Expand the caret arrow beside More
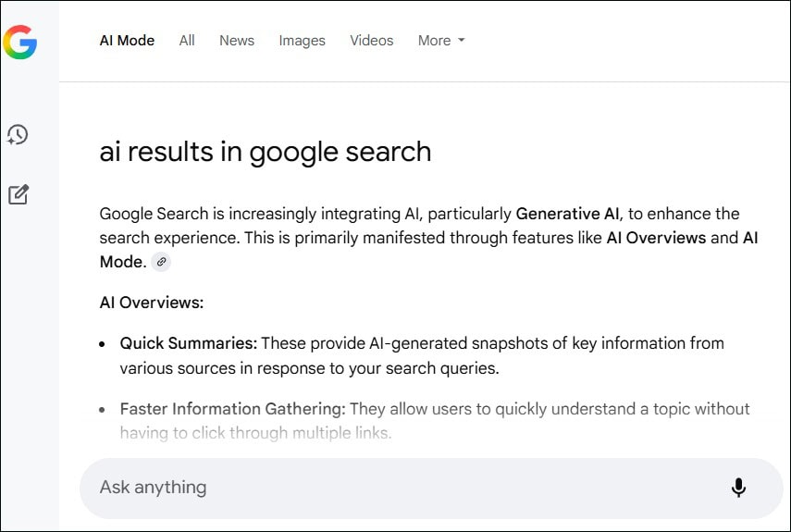Image resolution: width=791 pixels, height=532 pixels. tap(461, 40)
